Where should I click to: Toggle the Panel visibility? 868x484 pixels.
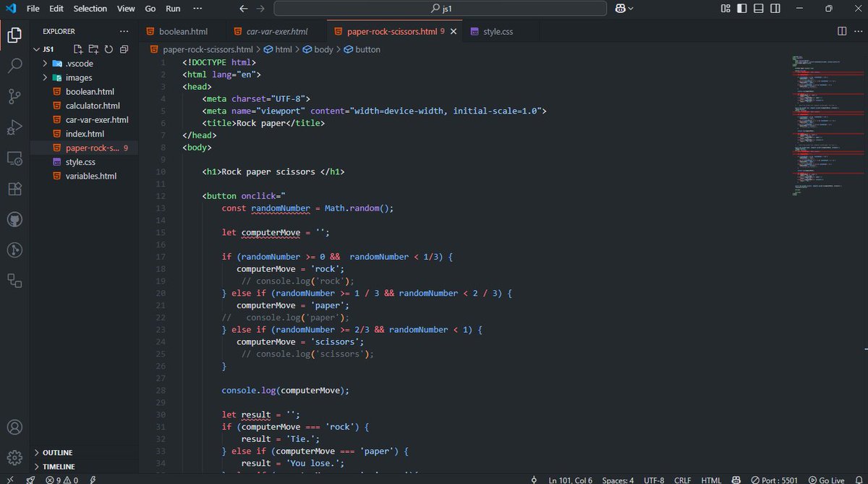tap(757, 8)
